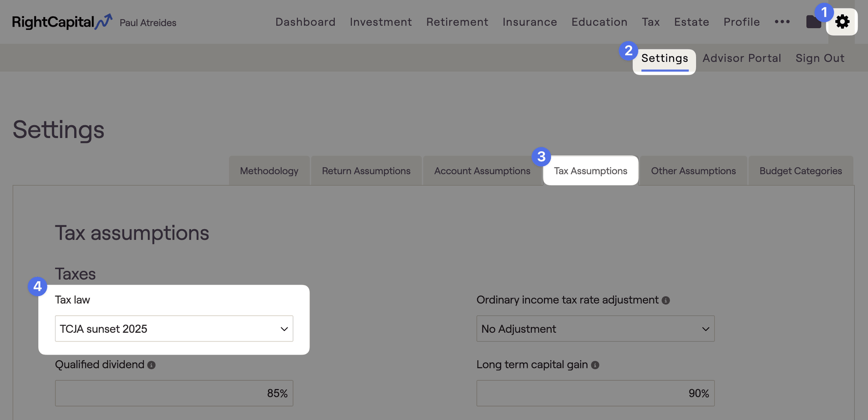Click the settings gear icon
This screenshot has height=420, width=868.
click(842, 22)
